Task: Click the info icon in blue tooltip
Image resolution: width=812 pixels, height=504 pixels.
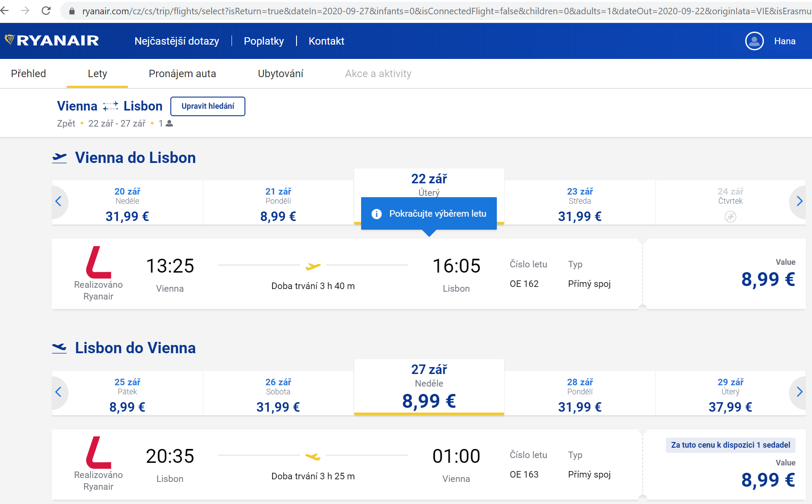Action: [x=377, y=214]
